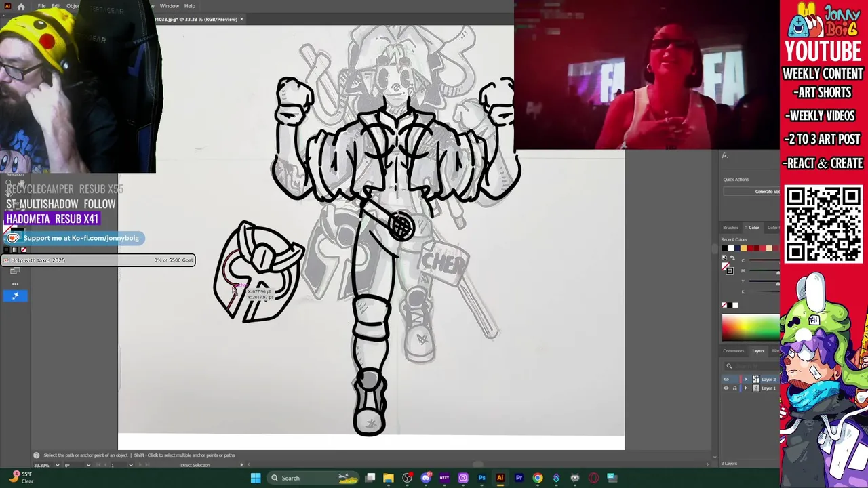Screen dimensions: 868x488
Task: Toggle the lock on Layer 1
Action: coord(734,388)
